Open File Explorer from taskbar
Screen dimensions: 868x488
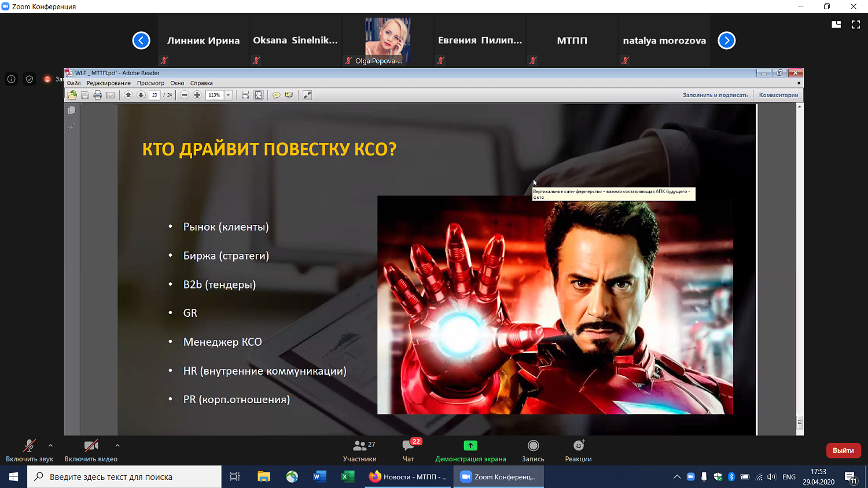pyautogui.click(x=264, y=477)
